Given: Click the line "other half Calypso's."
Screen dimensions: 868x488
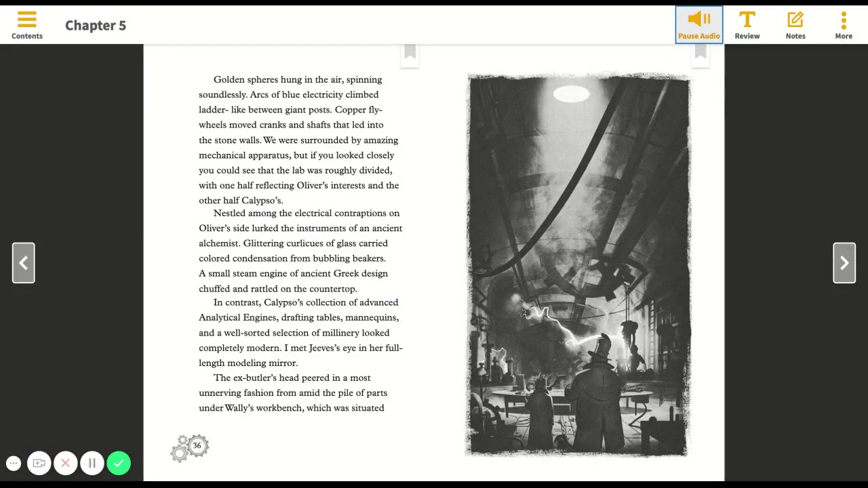Looking at the screenshot, I should point(241,201).
